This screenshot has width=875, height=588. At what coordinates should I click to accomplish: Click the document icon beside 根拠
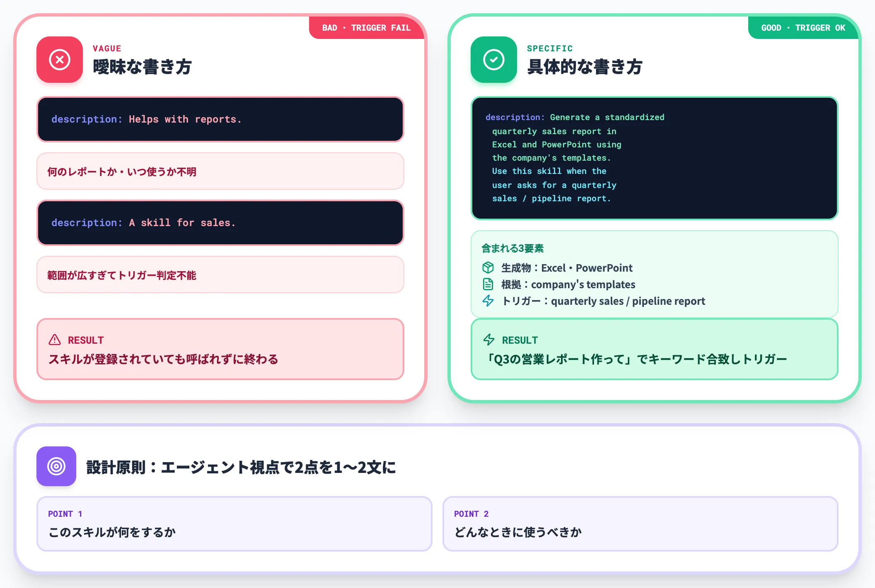click(488, 284)
